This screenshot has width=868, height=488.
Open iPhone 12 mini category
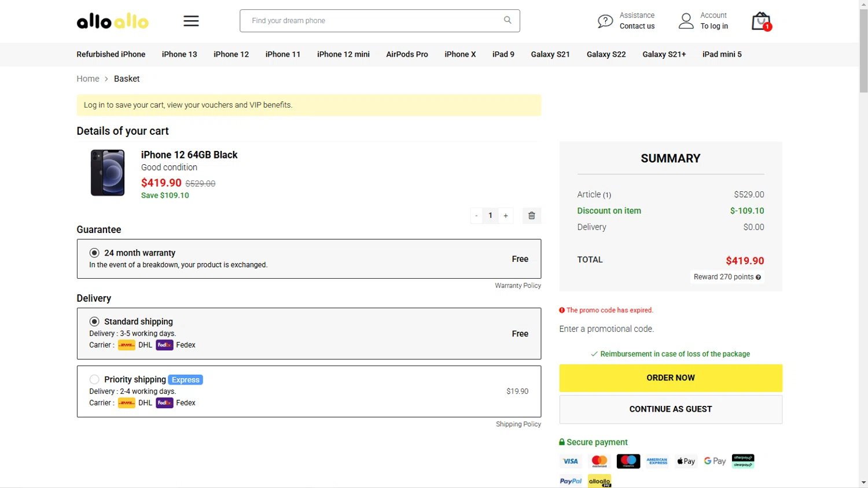click(343, 54)
